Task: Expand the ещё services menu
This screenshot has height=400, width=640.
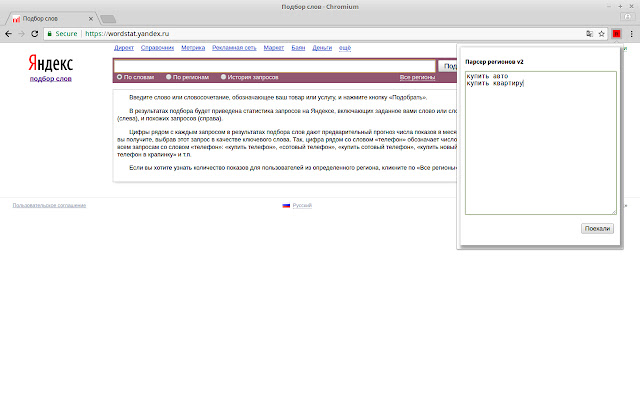Action: click(x=345, y=48)
